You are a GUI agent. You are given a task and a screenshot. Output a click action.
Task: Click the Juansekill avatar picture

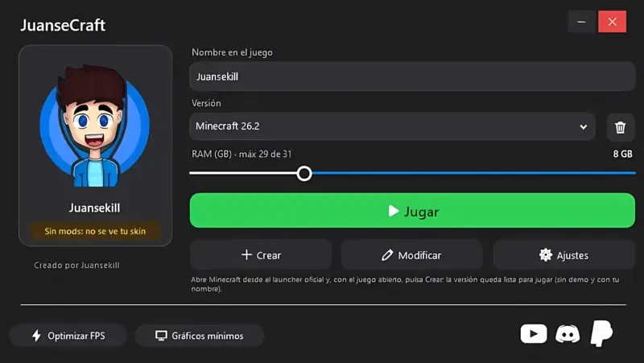[95, 126]
